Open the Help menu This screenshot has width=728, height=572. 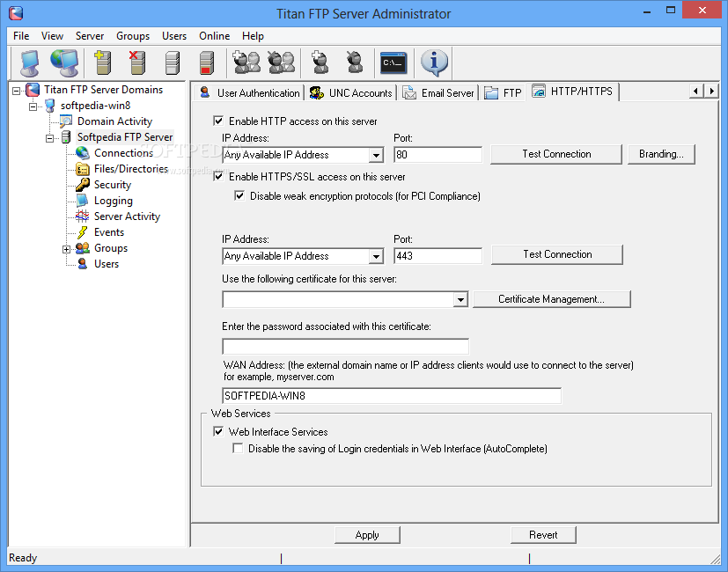click(253, 36)
